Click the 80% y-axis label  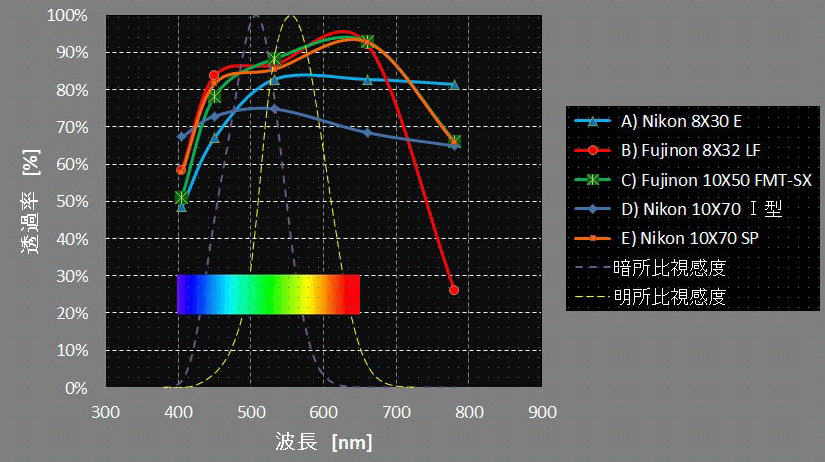tap(72, 90)
